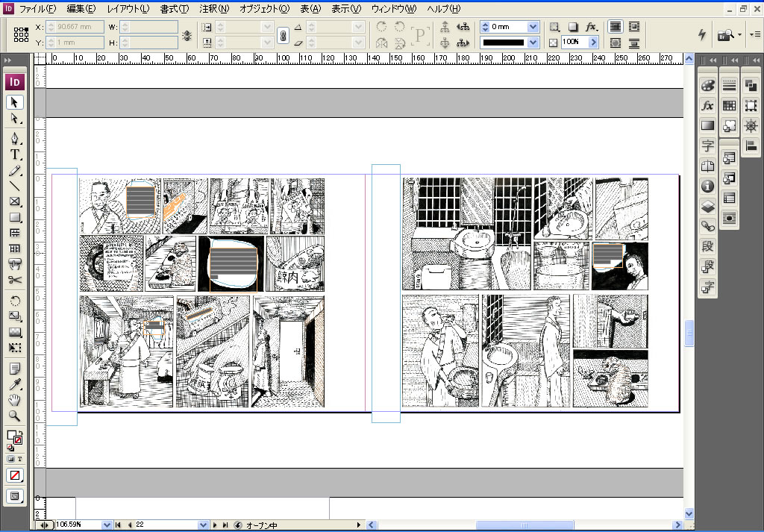Select the Selection (black arrow) tool

tap(15, 102)
